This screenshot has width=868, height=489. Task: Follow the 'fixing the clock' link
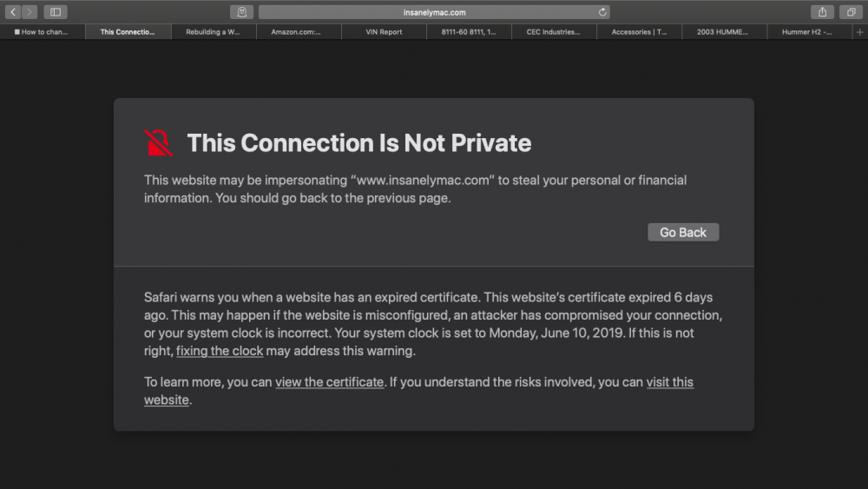[x=220, y=351]
